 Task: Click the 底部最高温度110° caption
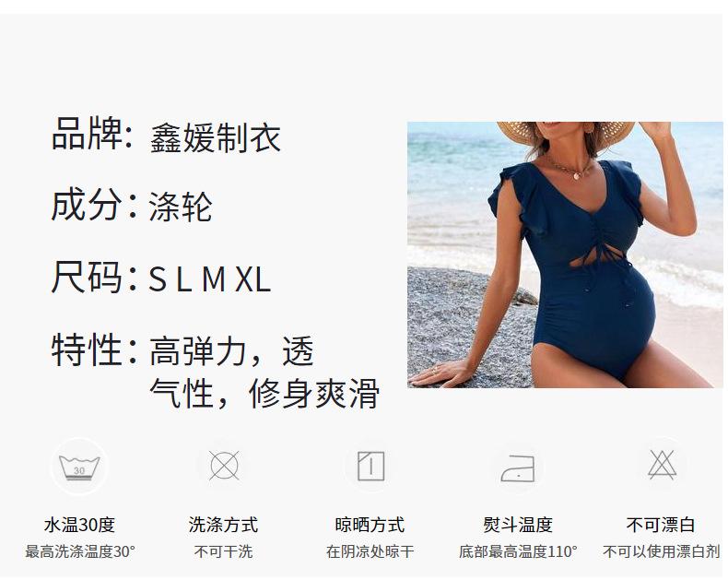tap(518, 551)
